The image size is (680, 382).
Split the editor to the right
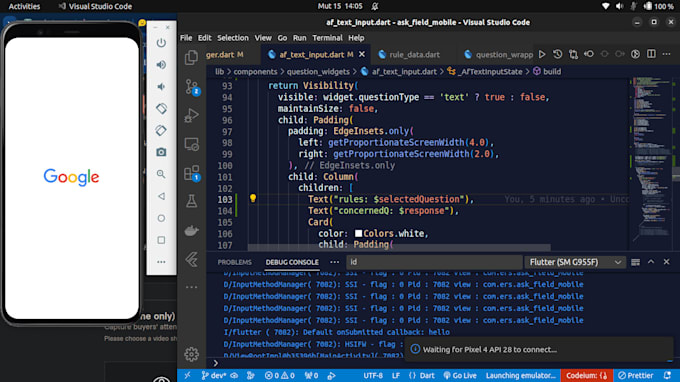click(651, 54)
